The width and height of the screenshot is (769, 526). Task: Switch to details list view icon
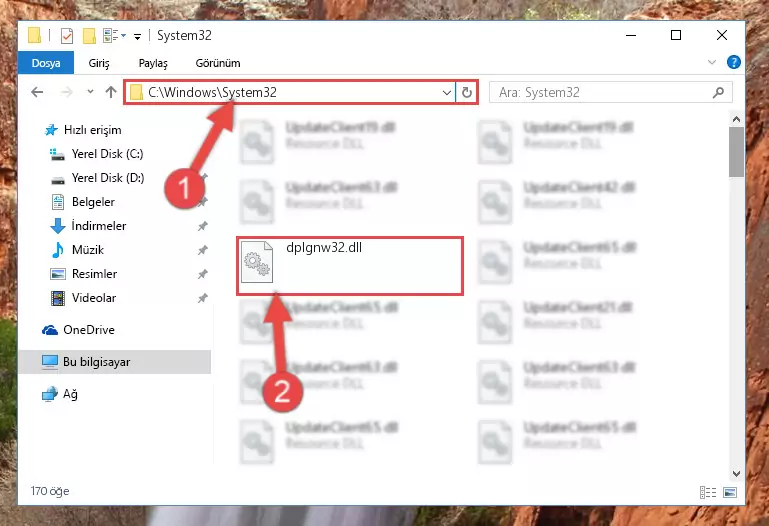(708, 492)
